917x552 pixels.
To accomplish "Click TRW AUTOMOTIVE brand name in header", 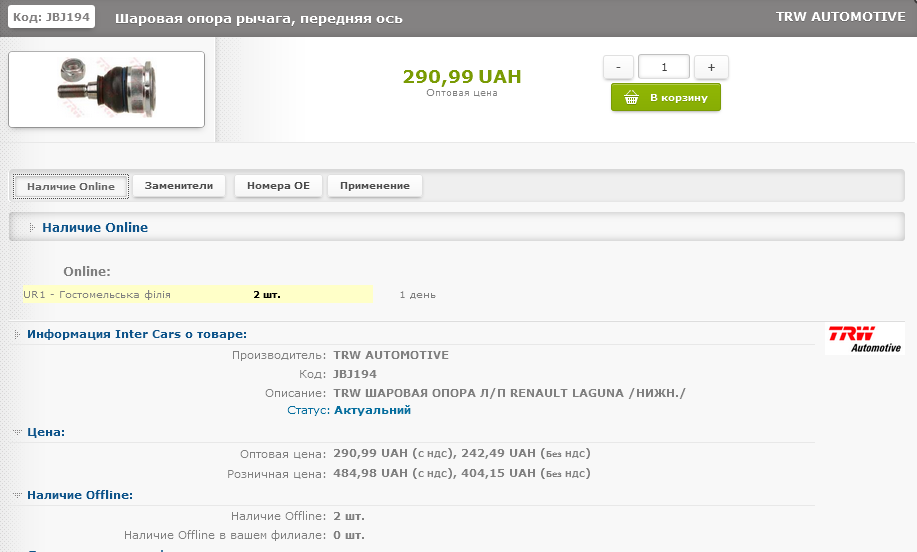I will (840, 17).
